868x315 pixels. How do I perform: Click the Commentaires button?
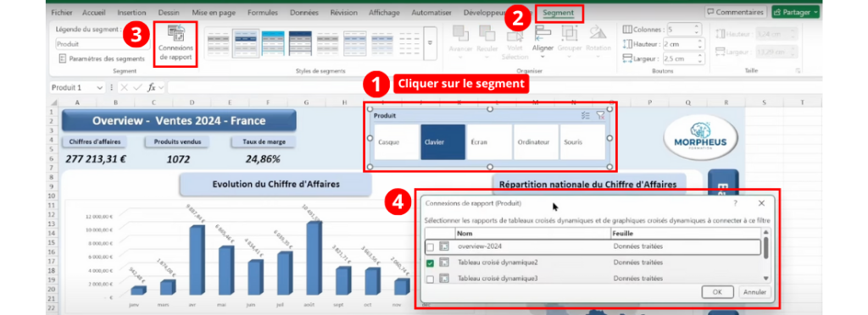[735, 12]
